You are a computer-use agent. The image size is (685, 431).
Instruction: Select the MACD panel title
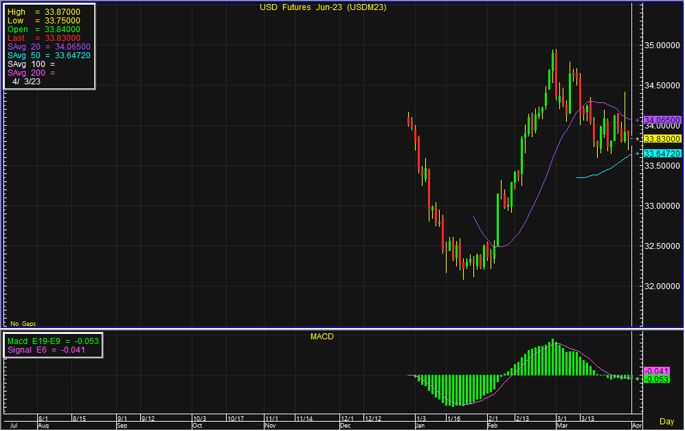321,337
